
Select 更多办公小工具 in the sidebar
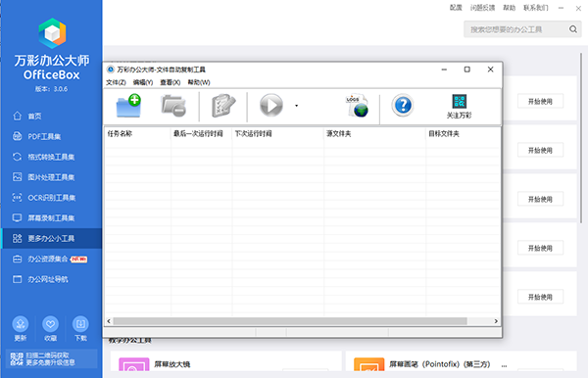pos(51,238)
